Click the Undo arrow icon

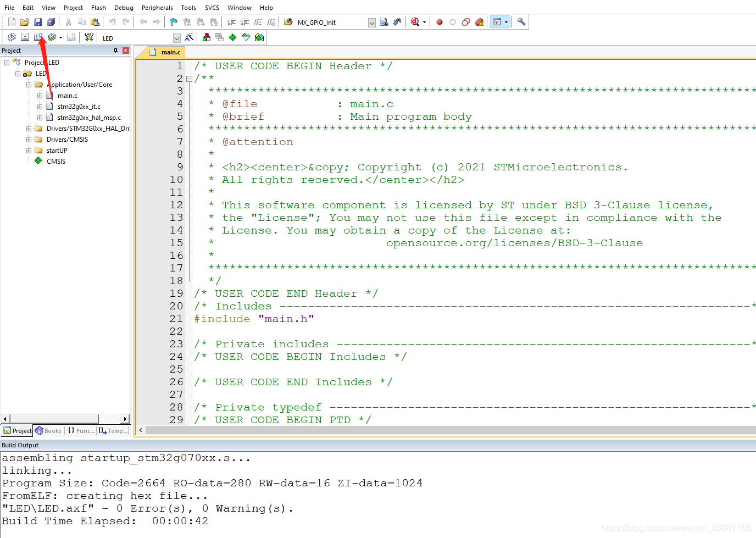[x=113, y=22]
